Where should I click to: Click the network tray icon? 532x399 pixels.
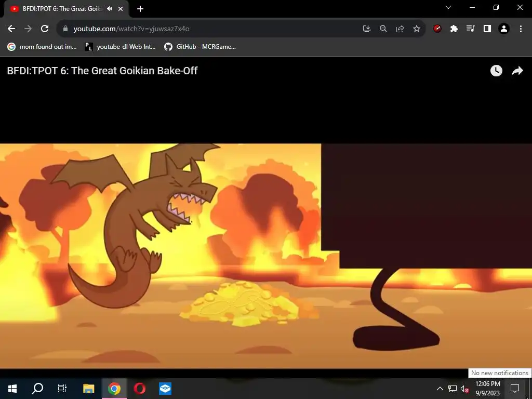pos(453,389)
